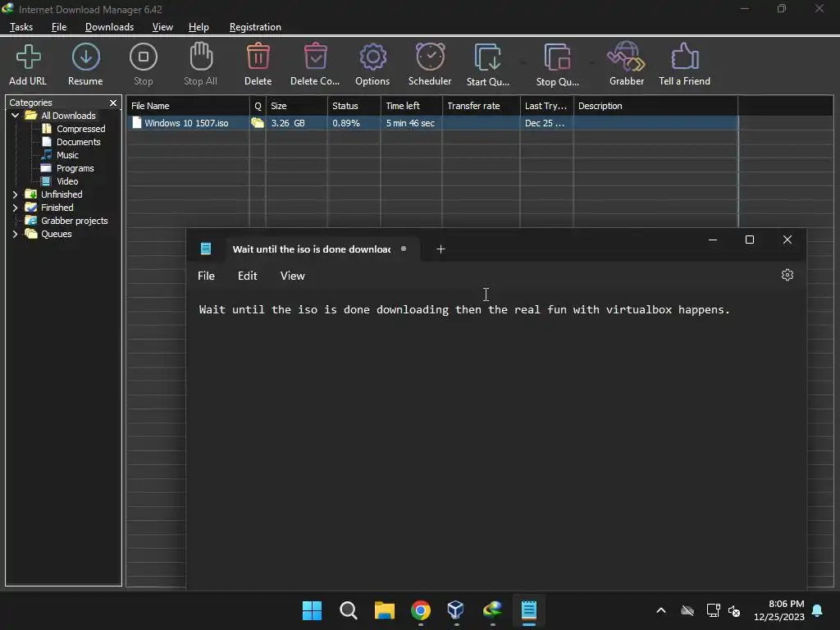The image size is (840, 630).
Task: Expand the Finished category
Action: pos(15,208)
